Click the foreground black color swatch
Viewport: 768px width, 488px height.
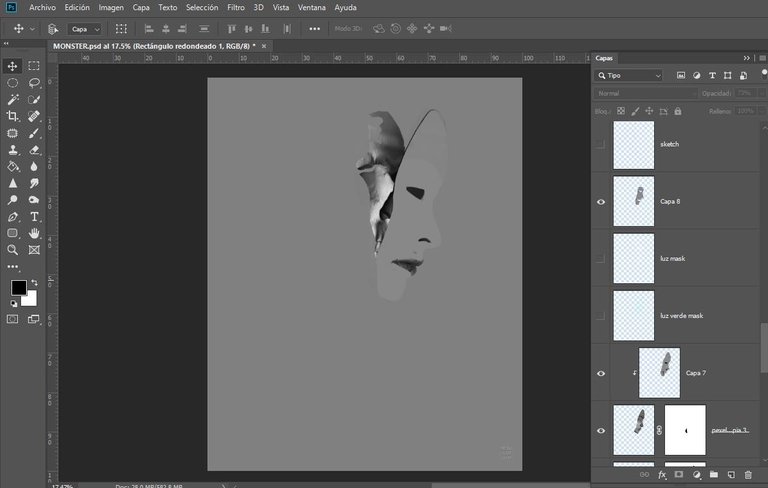19,288
